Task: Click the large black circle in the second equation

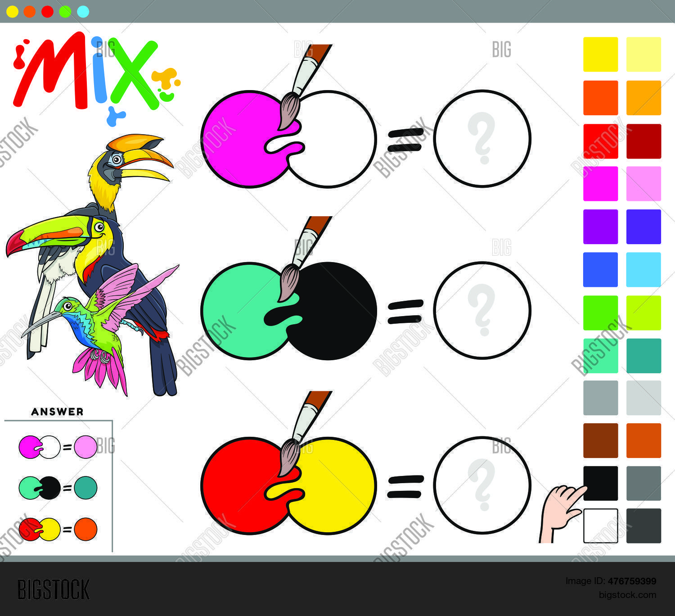Action: pos(337,311)
